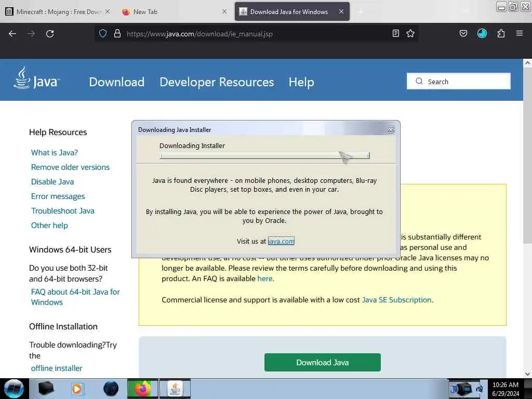Switch to Firefox in the taskbar

coord(143,389)
